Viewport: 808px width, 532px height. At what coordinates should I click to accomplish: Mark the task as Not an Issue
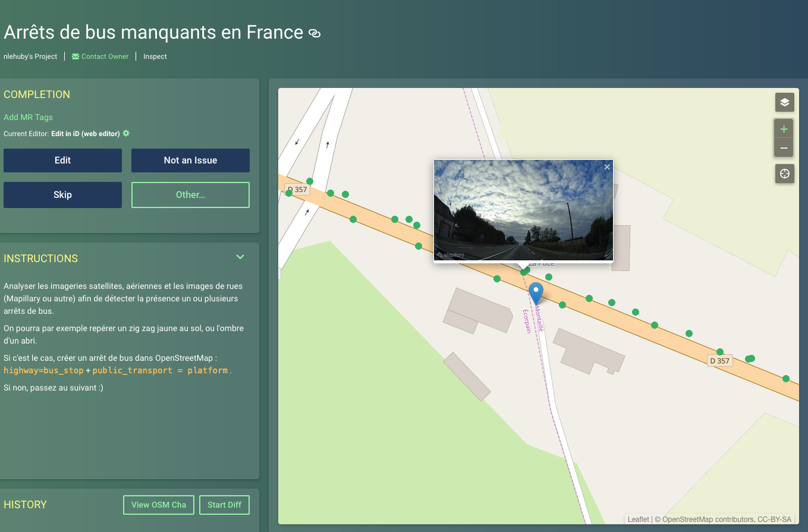pyautogui.click(x=190, y=160)
